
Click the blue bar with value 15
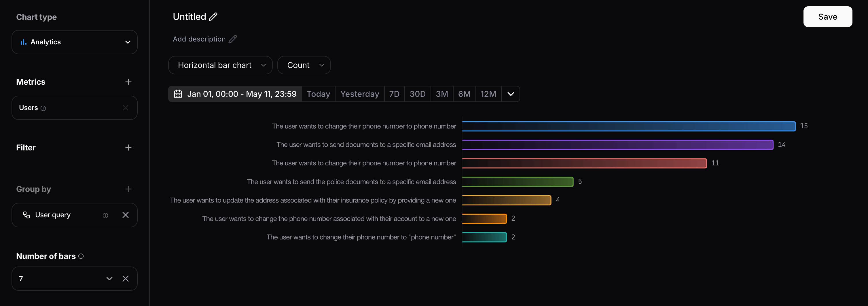click(629, 126)
